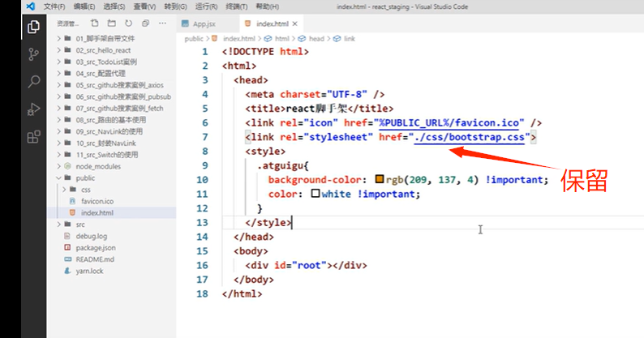Click line number 7 in the gutter
The image size is (644, 338).
pos(205,137)
